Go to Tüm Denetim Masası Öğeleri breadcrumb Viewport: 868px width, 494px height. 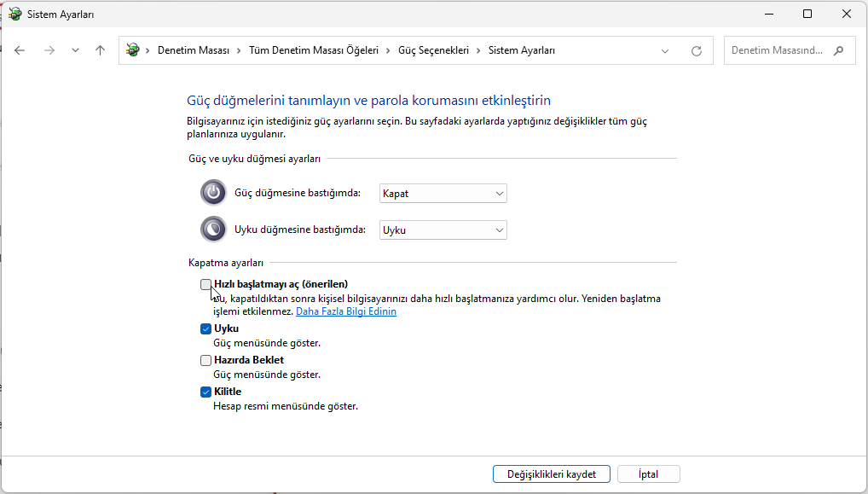pyautogui.click(x=313, y=50)
